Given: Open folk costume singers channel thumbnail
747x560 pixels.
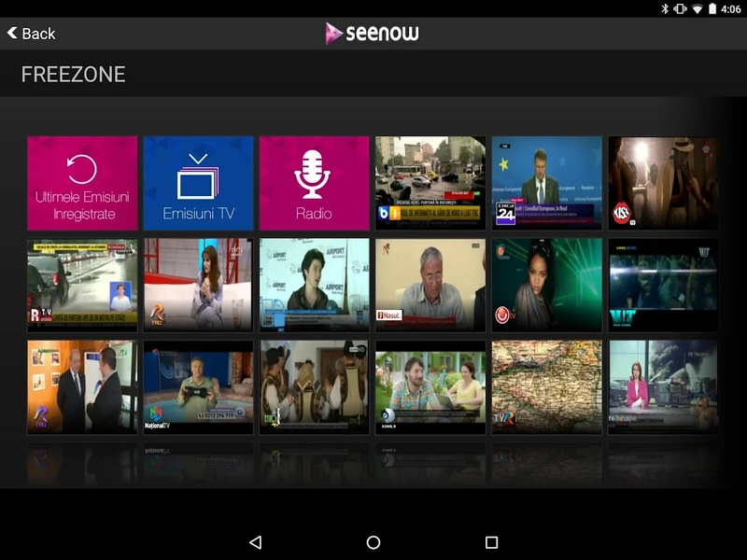Looking at the screenshot, I should (x=315, y=387).
